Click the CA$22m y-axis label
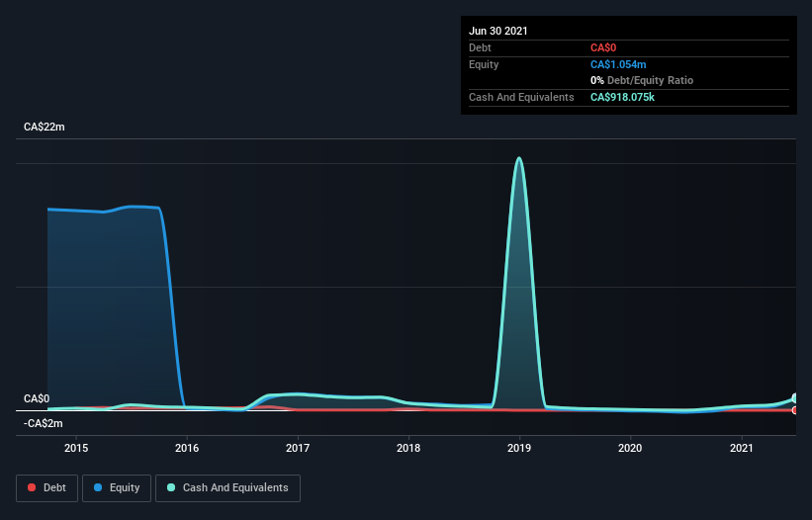 click(45, 127)
